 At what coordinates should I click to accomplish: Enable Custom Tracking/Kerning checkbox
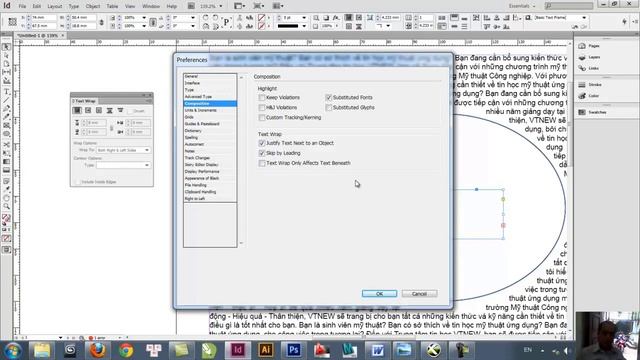pyautogui.click(x=262, y=118)
